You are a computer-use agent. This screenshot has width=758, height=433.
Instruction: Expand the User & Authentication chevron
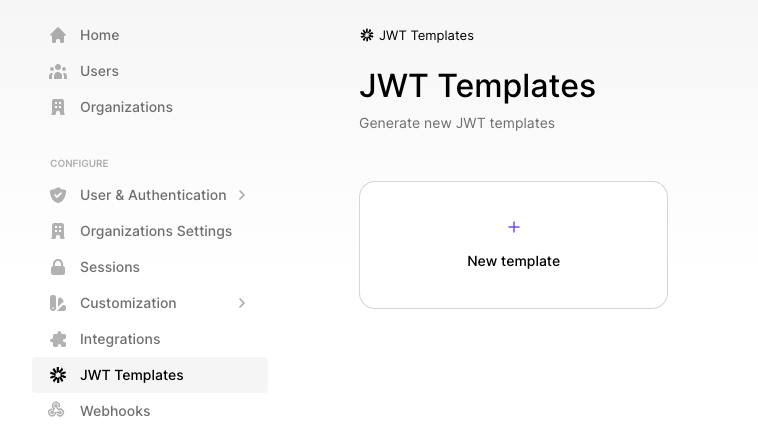click(x=242, y=195)
